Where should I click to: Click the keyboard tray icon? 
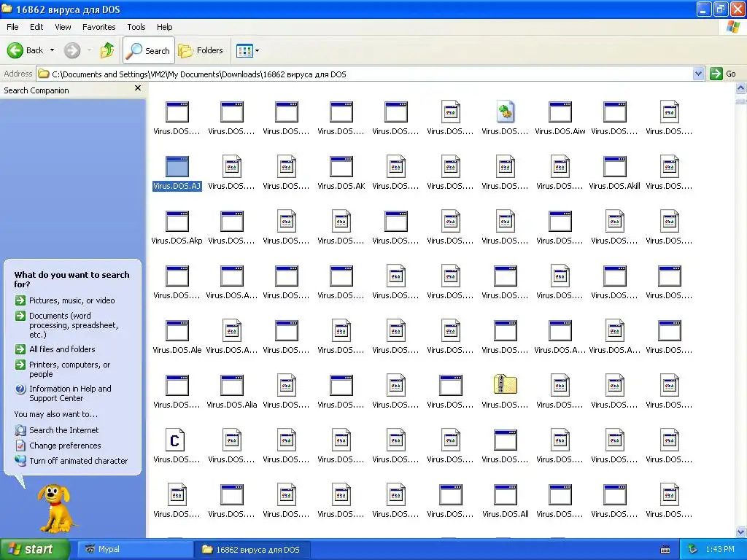click(665, 550)
